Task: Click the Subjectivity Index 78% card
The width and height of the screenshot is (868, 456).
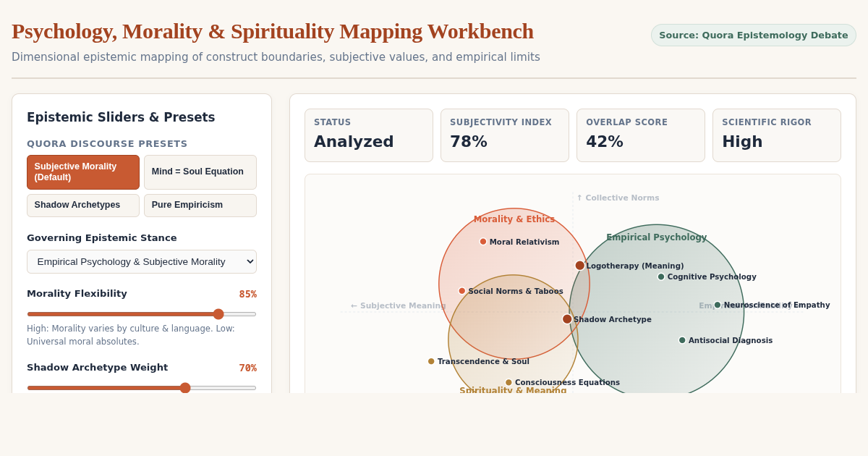Action: click(x=505, y=135)
